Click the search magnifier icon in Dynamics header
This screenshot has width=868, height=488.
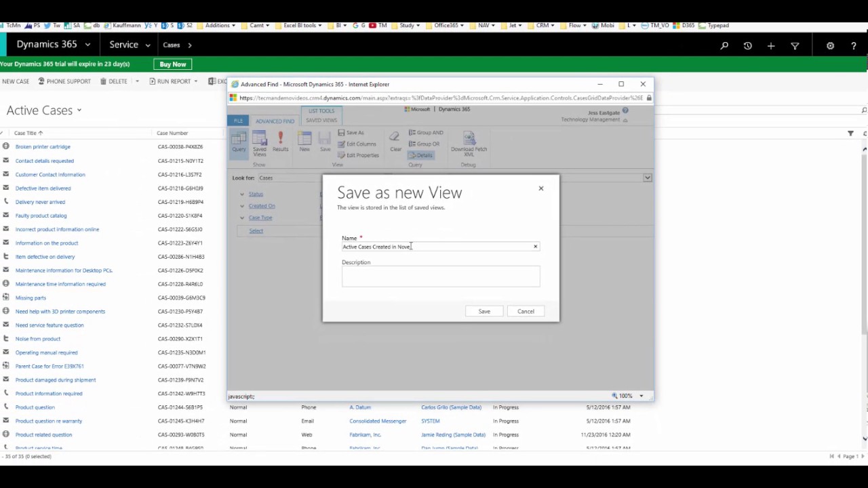pyautogui.click(x=724, y=45)
